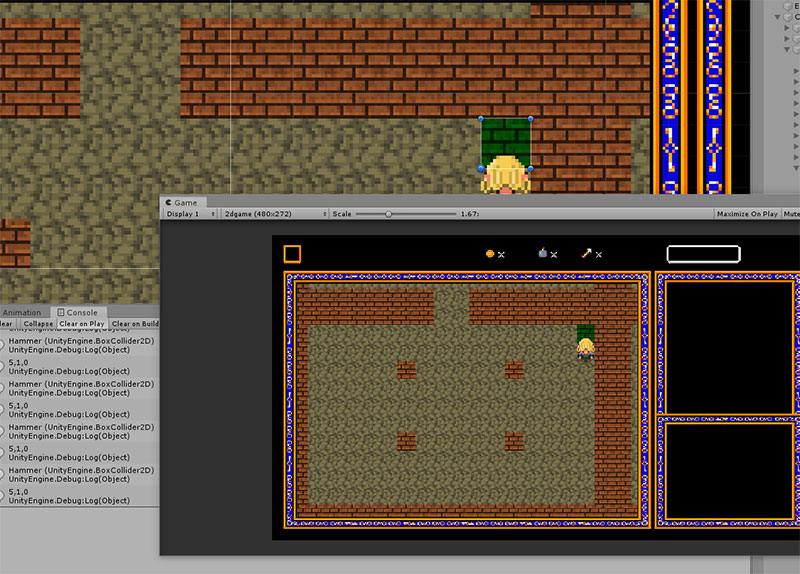Image resolution: width=800 pixels, height=574 pixels.
Task: Open the Animation tab
Action: pos(22,312)
